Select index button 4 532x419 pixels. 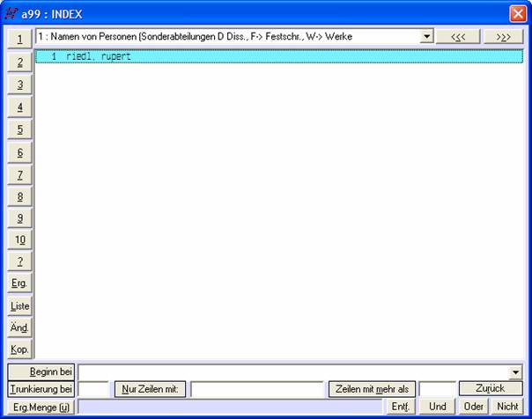19,107
